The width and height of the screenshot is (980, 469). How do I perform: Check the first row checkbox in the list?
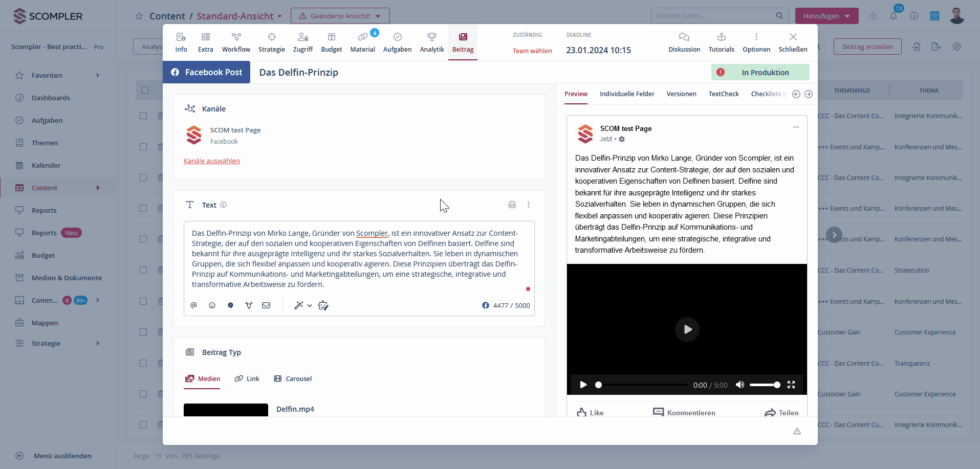tap(144, 116)
